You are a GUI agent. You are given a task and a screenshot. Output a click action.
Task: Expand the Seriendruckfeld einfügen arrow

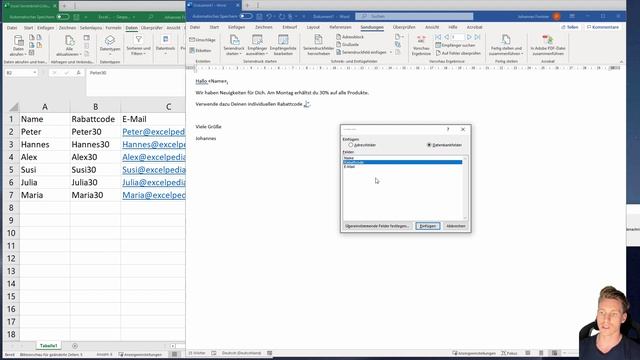(x=391, y=52)
